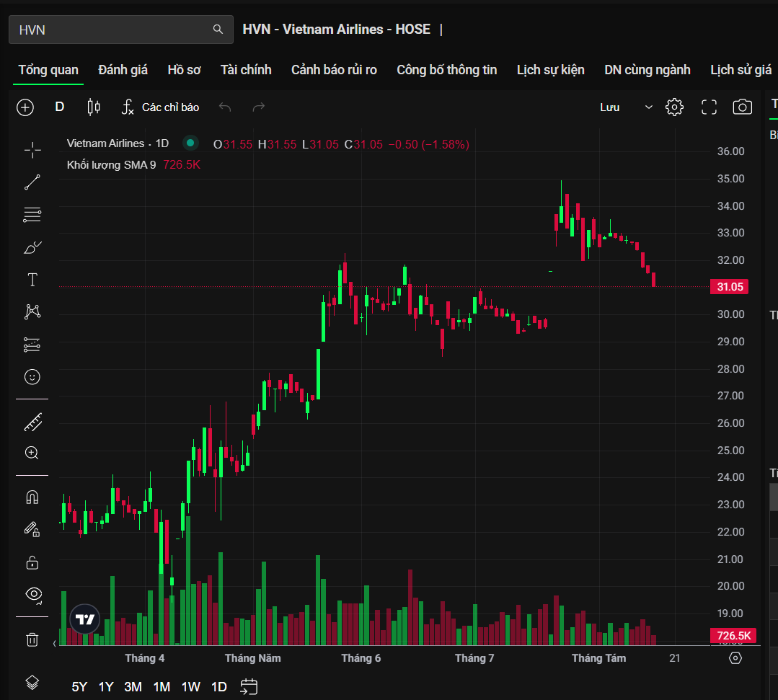
Task: Remove drawings with trash icon
Action: pos(32,639)
